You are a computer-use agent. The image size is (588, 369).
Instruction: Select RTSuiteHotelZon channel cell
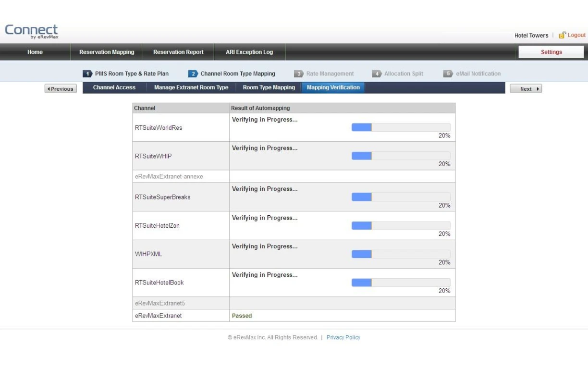click(x=181, y=226)
